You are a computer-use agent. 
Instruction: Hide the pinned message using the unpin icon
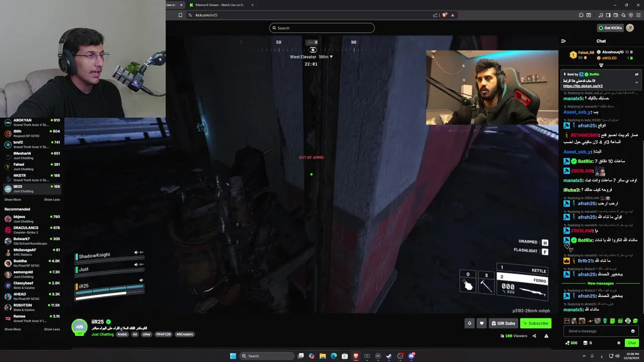pyautogui.click(x=636, y=74)
